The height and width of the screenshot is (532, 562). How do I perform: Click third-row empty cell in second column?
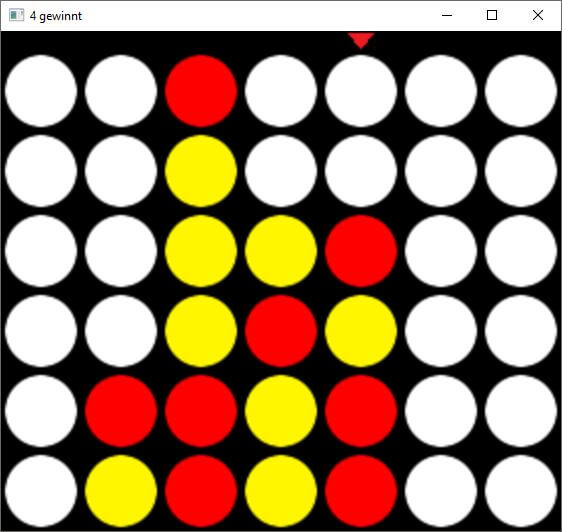pos(121,251)
